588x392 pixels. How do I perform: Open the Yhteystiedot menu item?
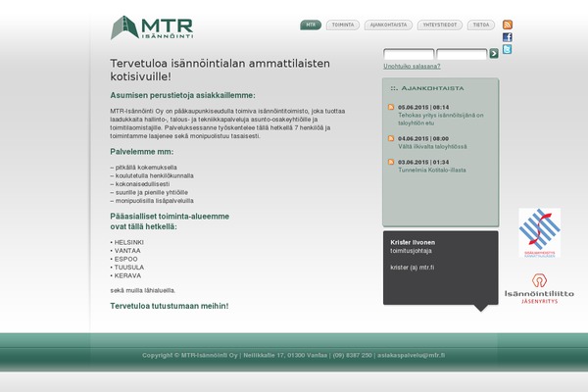(440, 25)
